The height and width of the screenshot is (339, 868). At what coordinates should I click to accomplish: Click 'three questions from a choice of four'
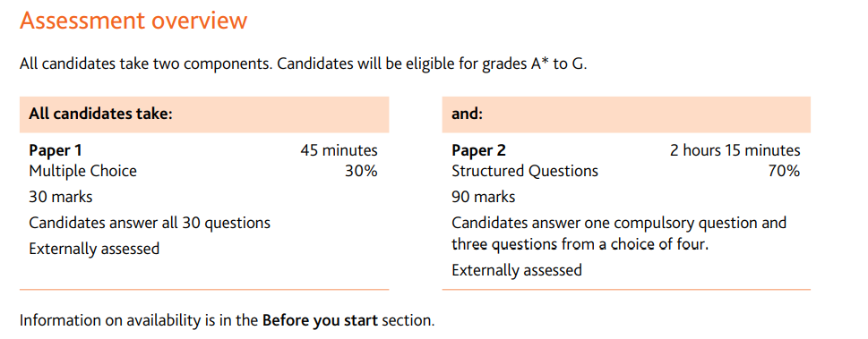pos(580,244)
